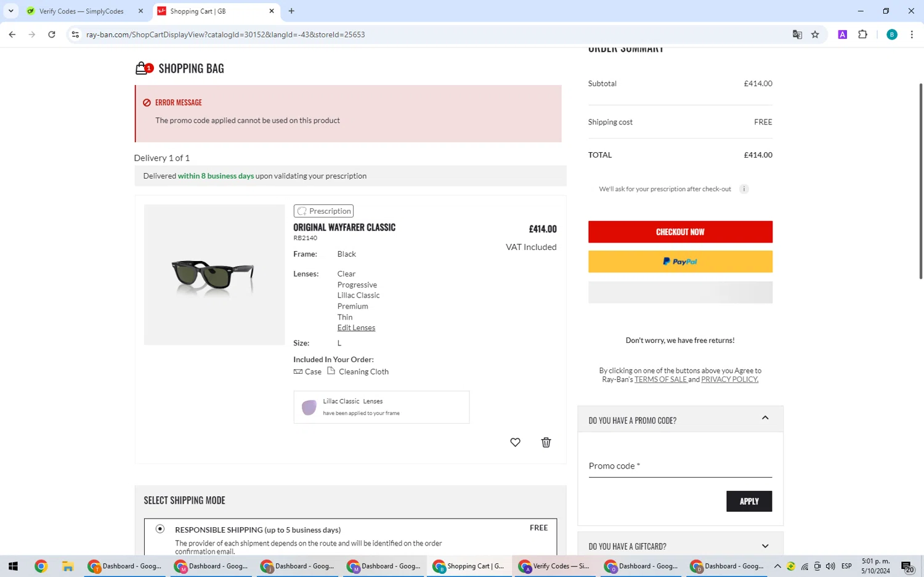
Task: Click the forward navigation arrow
Action: (x=32, y=34)
